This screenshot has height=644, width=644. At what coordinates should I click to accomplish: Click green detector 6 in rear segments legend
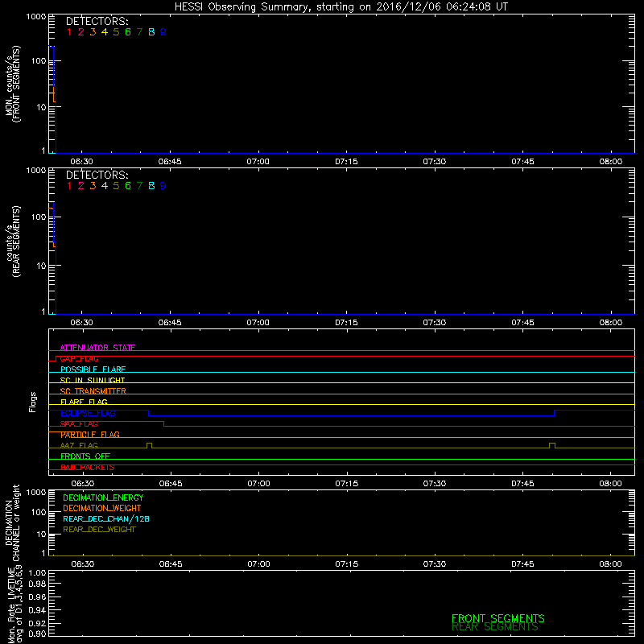128,186
